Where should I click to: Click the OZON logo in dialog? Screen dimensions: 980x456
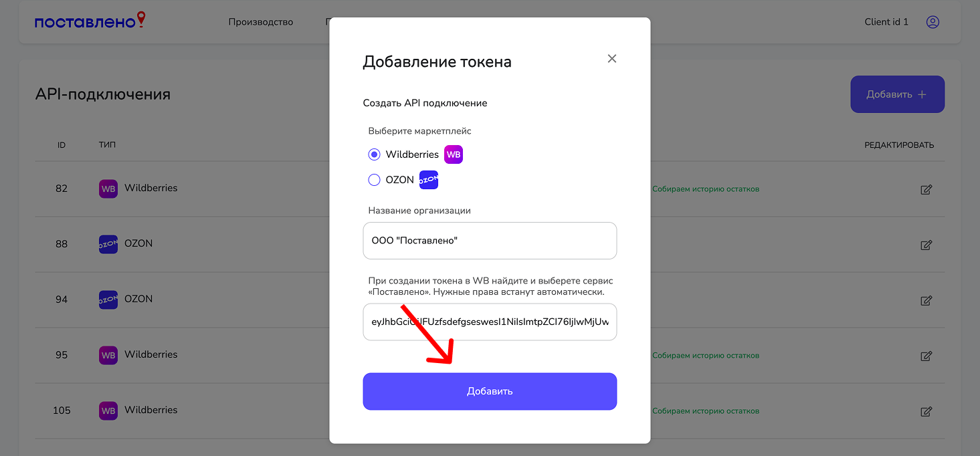point(428,180)
